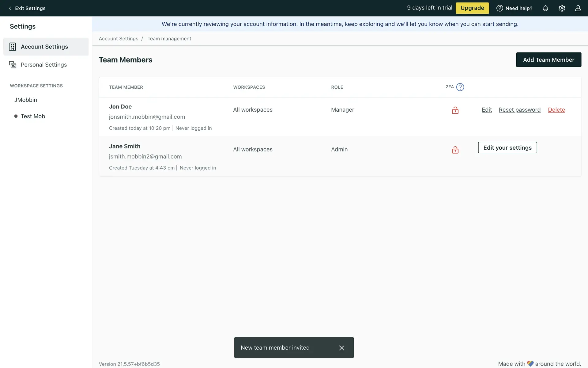Select the JMobbin workspace settings
Screen dimensions: 588x368
26,100
